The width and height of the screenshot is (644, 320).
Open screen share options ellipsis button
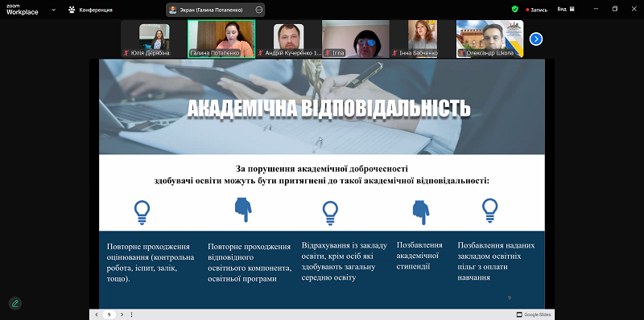tap(258, 10)
